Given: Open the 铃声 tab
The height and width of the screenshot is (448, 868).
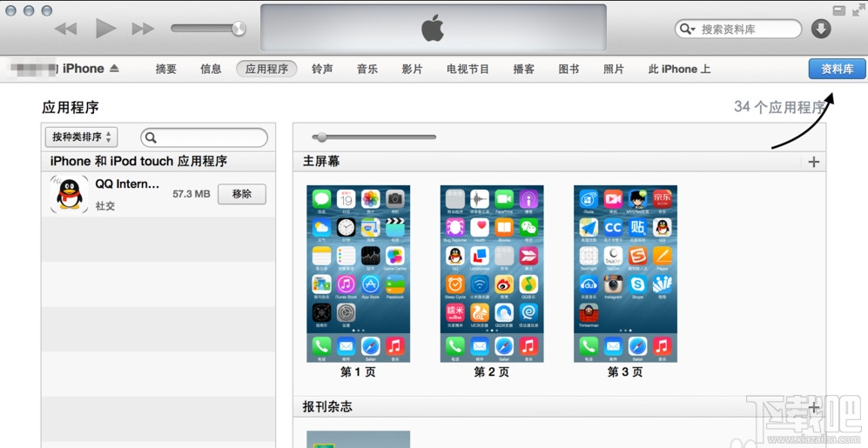Looking at the screenshot, I should coord(322,69).
